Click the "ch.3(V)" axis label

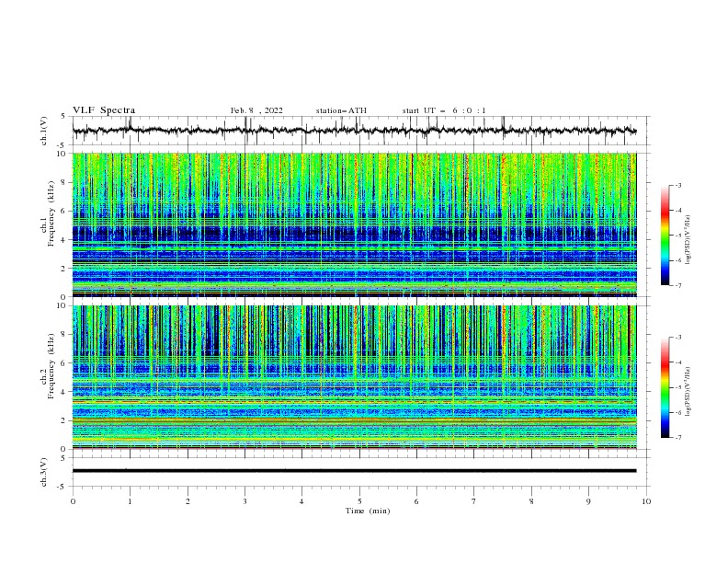[44, 472]
